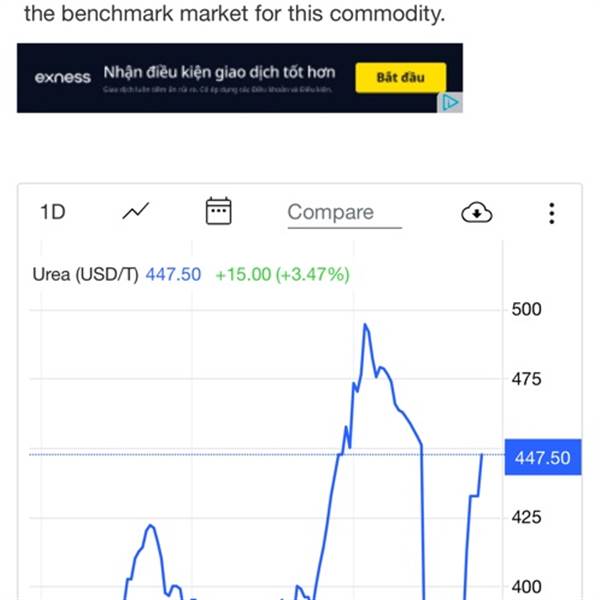Viewport: 600px width, 600px height.
Task: Click the Compare input field
Action: pos(344,213)
